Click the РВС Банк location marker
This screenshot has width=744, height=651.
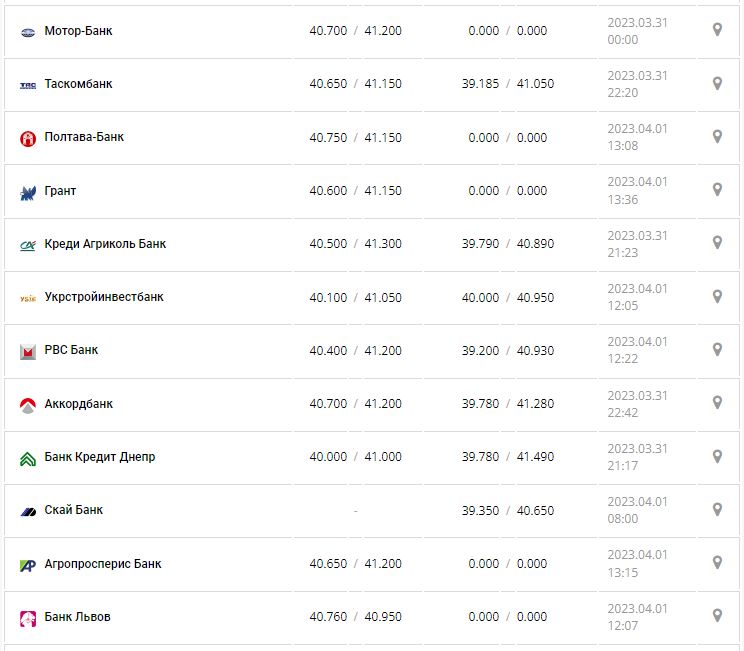(717, 349)
